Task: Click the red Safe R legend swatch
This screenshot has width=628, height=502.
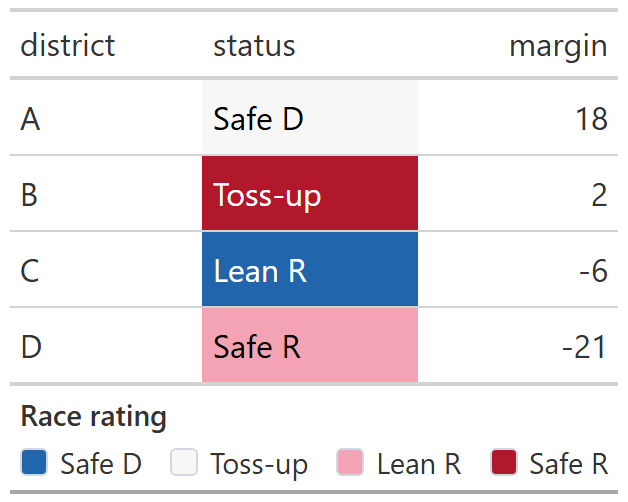Action: click(504, 463)
